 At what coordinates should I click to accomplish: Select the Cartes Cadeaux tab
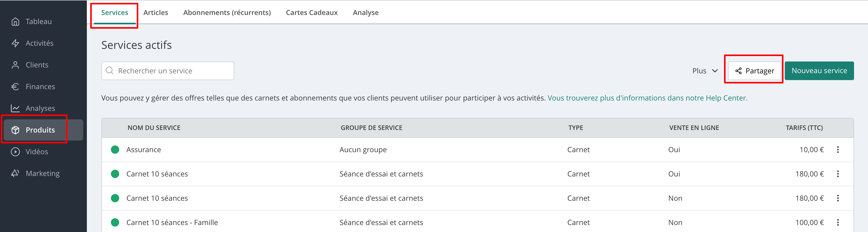pyautogui.click(x=312, y=12)
